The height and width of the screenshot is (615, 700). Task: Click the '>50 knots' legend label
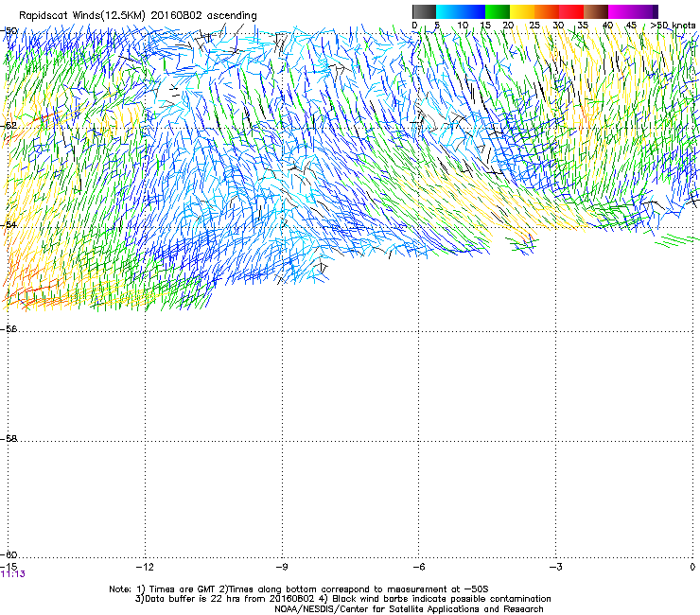click(673, 26)
